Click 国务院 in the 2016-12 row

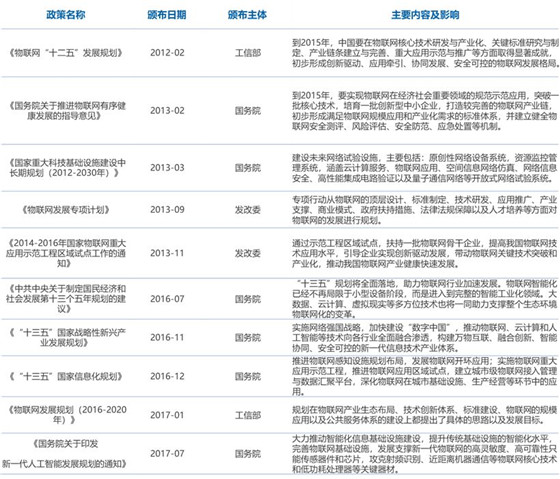248,376
